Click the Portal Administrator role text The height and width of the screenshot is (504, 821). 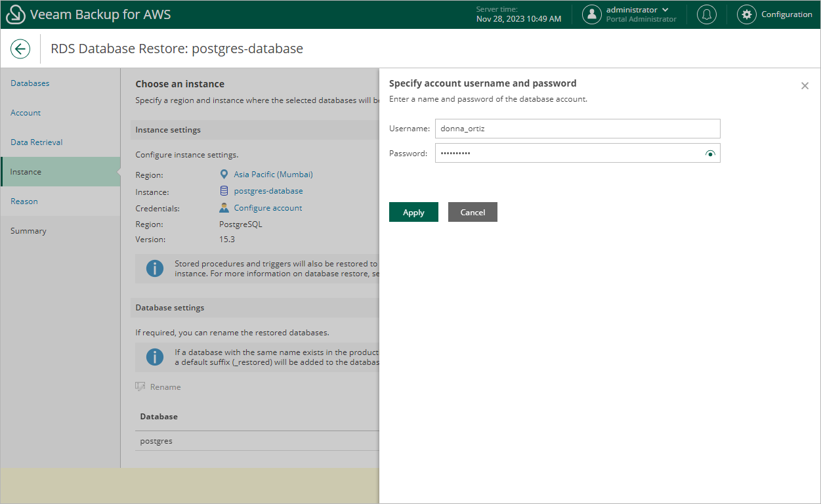641,19
